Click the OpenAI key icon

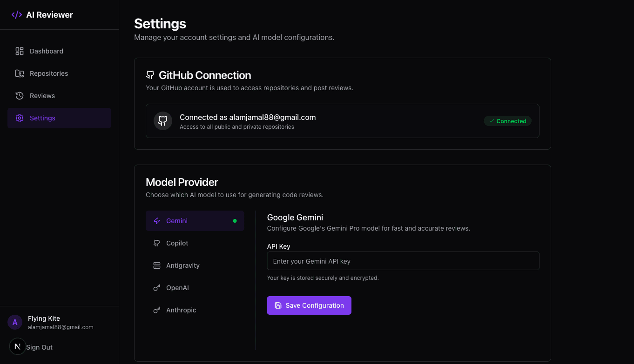pyautogui.click(x=157, y=288)
